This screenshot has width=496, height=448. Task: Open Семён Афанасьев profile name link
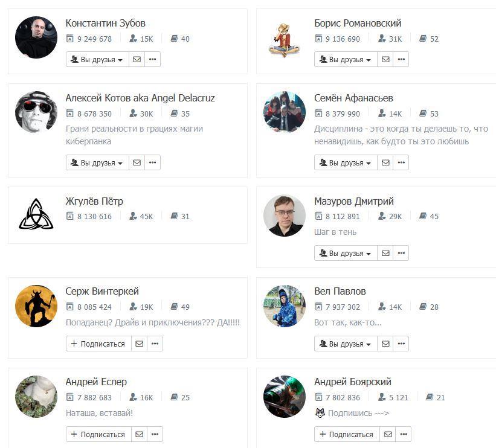(353, 98)
